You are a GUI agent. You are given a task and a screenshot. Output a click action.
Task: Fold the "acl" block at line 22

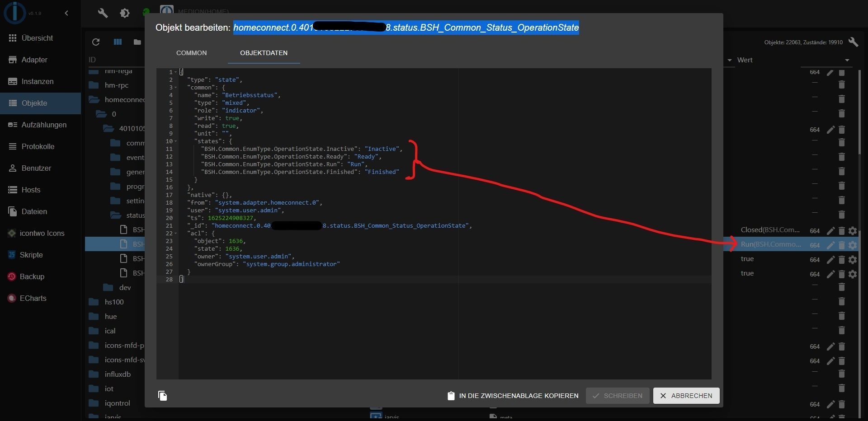coord(176,233)
